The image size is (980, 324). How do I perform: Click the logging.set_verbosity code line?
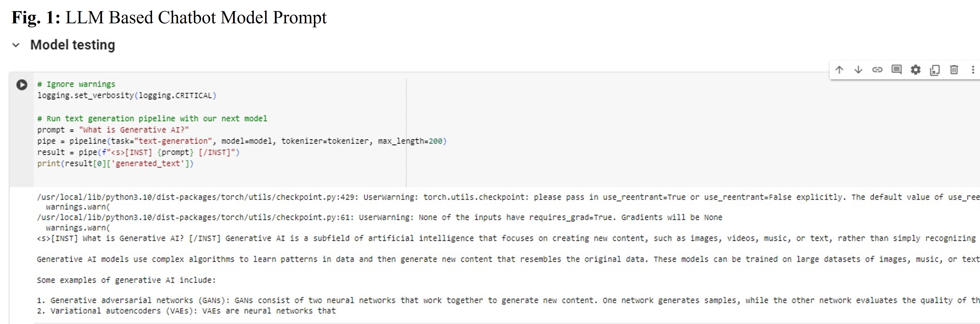(x=127, y=95)
